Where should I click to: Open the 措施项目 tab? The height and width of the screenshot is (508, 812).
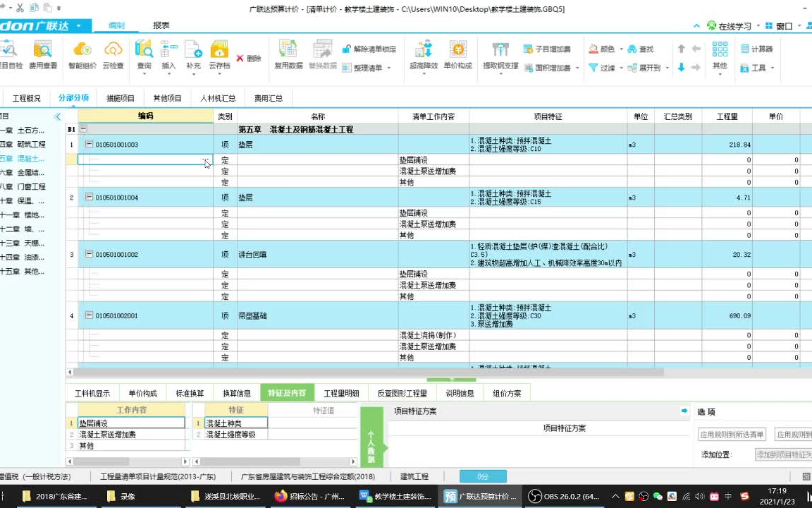[x=118, y=97]
